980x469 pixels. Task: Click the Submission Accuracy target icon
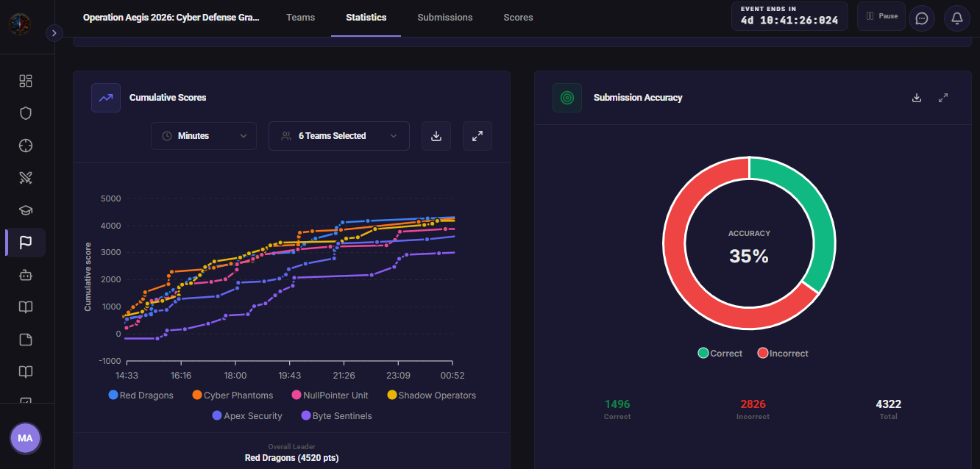567,98
